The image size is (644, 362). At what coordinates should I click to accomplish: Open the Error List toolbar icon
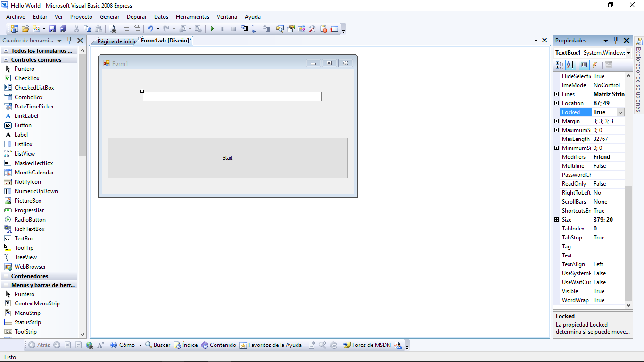323,29
